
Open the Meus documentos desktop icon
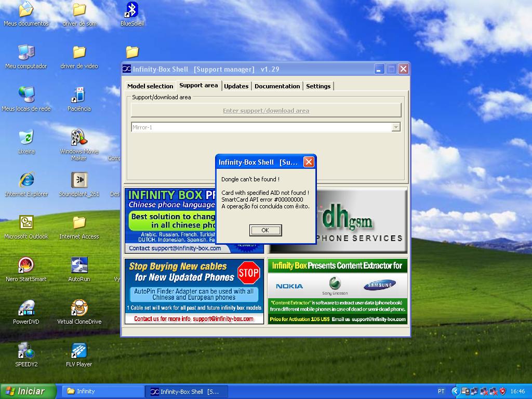(x=26, y=14)
